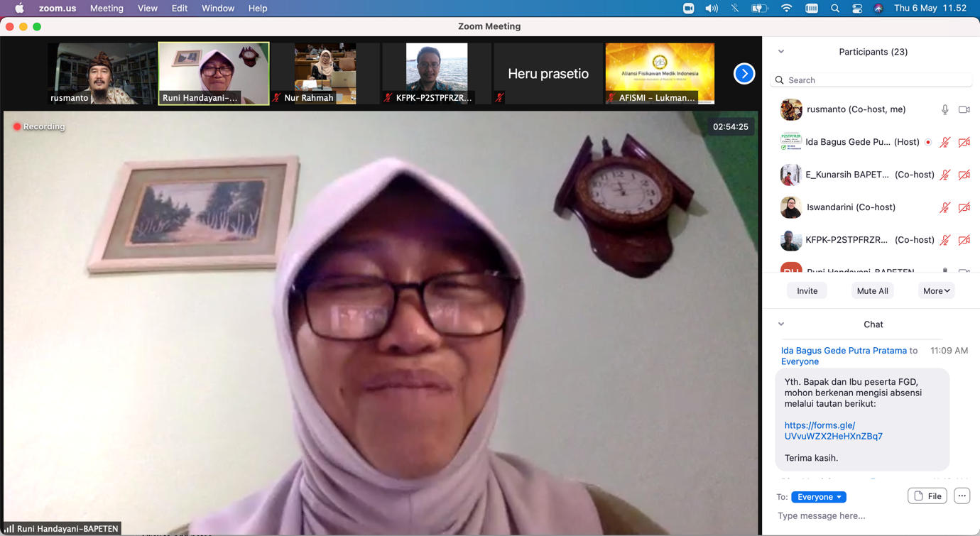Click Ida Bagus Gede Pu... avatar
This screenshot has height=536, width=980.
coord(791,142)
